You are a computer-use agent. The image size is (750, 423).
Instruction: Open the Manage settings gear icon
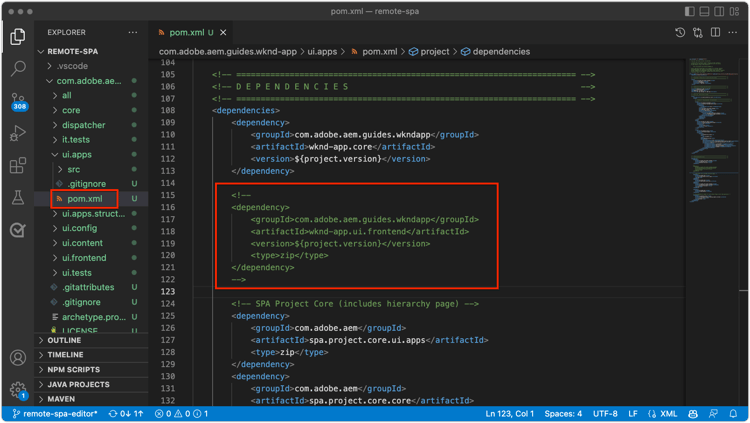coord(18,390)
